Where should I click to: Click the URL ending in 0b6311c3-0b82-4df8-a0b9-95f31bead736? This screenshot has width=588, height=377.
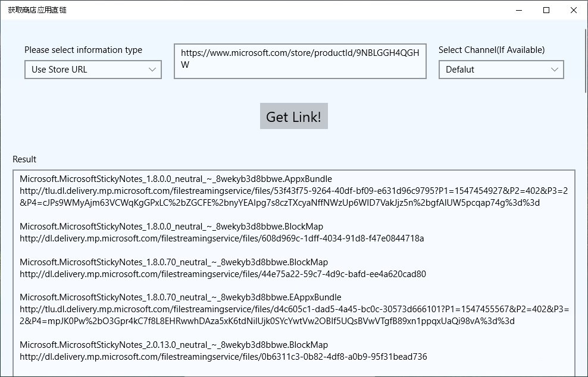[223, 357]
